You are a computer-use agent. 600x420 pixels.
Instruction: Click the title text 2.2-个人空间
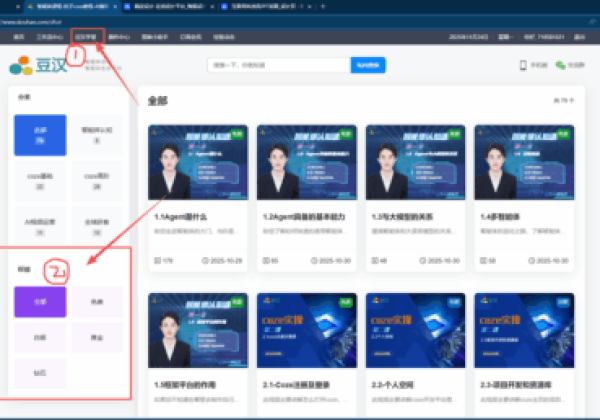point(392,385)
